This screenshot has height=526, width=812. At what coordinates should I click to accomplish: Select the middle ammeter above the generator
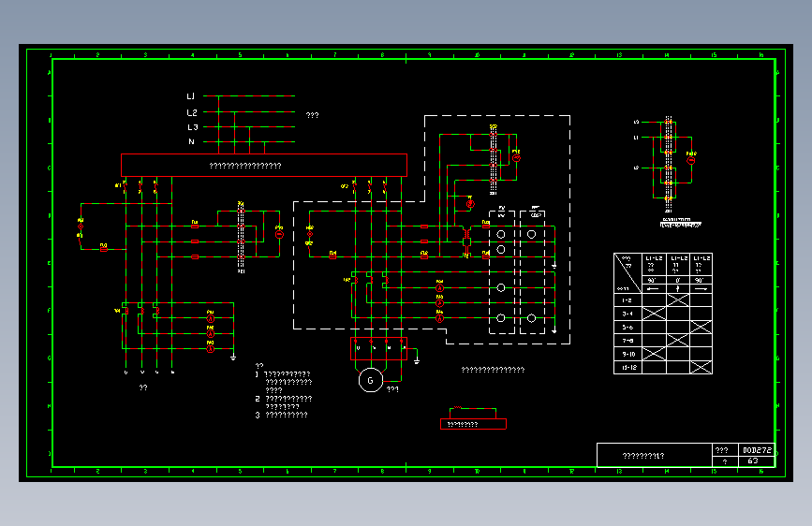439,303
